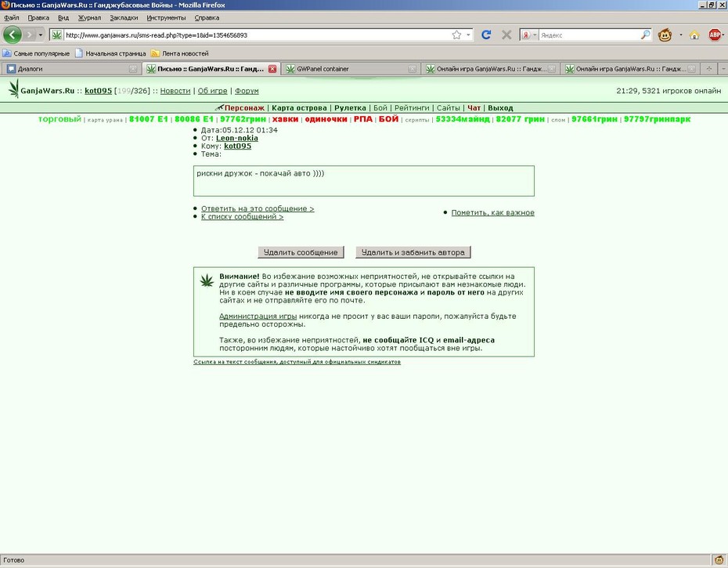The width and height of the screenshot is (728, 568).
Task: Click the Удалить сообщение button
Action: pyautogui.click(x=301, y=252)
